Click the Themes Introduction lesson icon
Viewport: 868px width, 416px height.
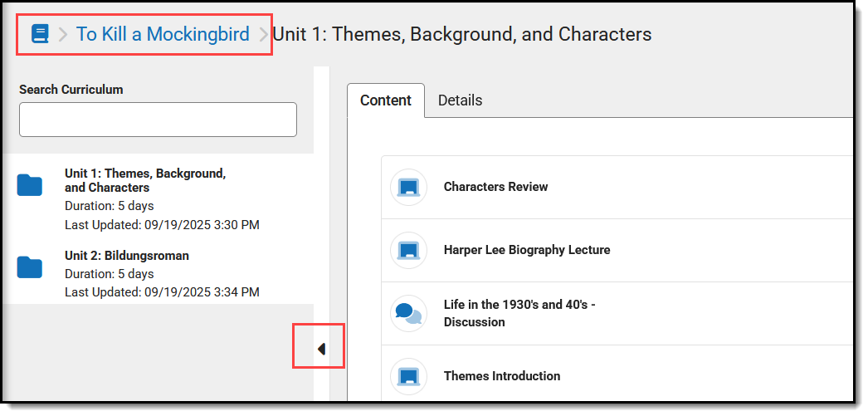[408, 376]
